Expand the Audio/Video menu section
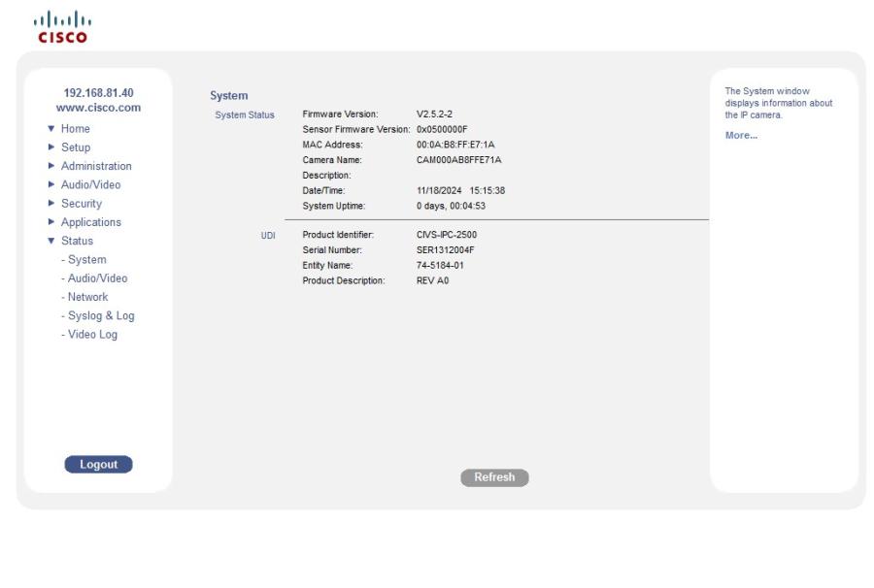The height and width of the screenshot is (588, 874). (x=89, y=184)
